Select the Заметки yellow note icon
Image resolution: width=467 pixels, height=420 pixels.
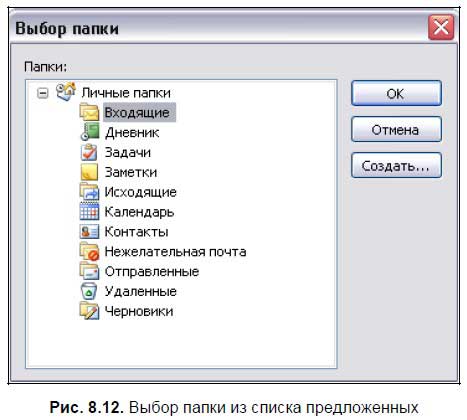(89, 172)
